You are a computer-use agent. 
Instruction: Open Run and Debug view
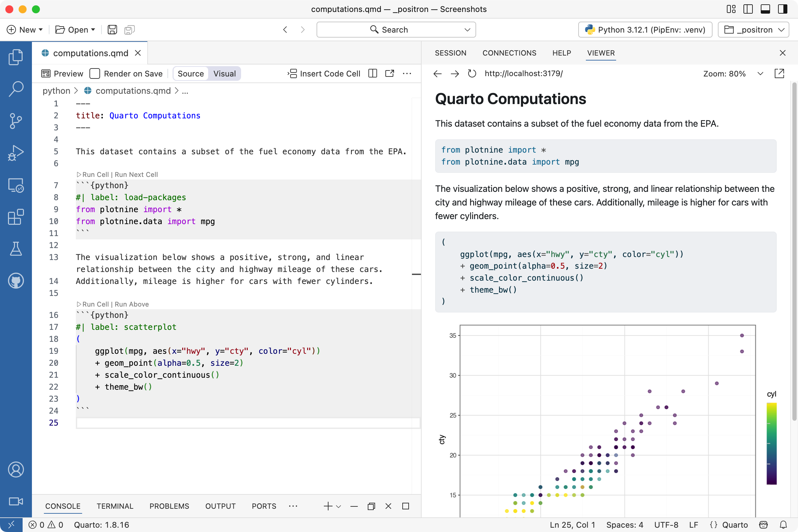pos(16,153)
